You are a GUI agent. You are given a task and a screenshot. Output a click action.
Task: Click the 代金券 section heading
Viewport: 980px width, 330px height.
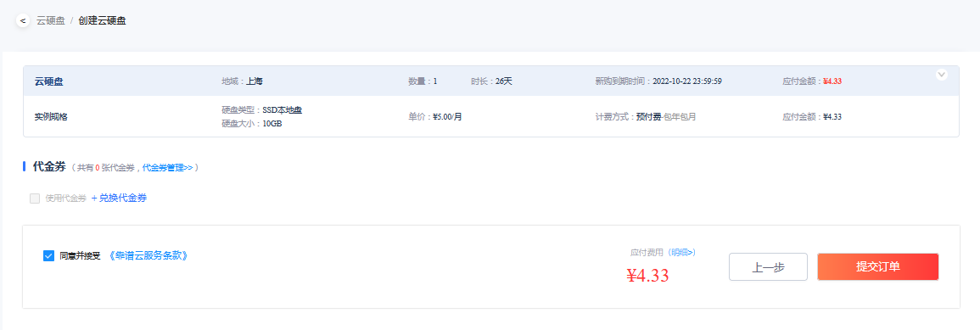pyautogui.click(x=49, y=166)
